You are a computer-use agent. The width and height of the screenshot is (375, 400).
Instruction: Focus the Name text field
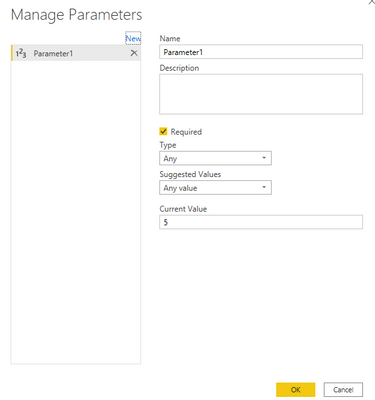pos(261,52)
